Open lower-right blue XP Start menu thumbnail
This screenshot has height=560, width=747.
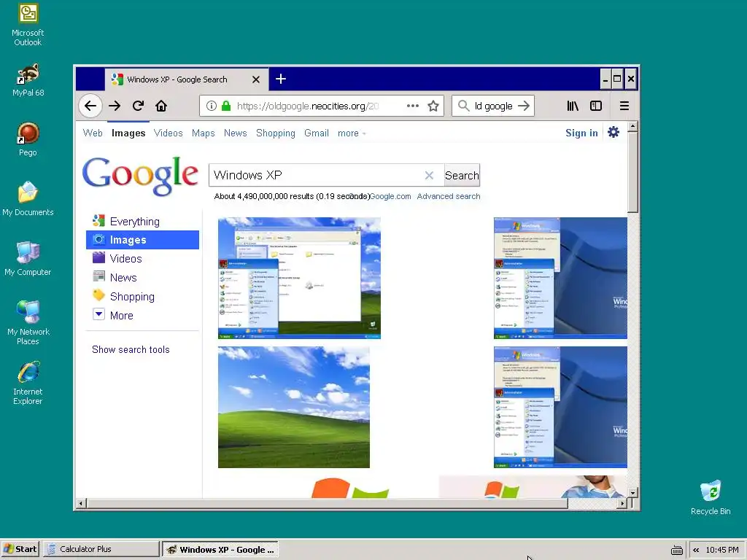[x=560, y=407]
